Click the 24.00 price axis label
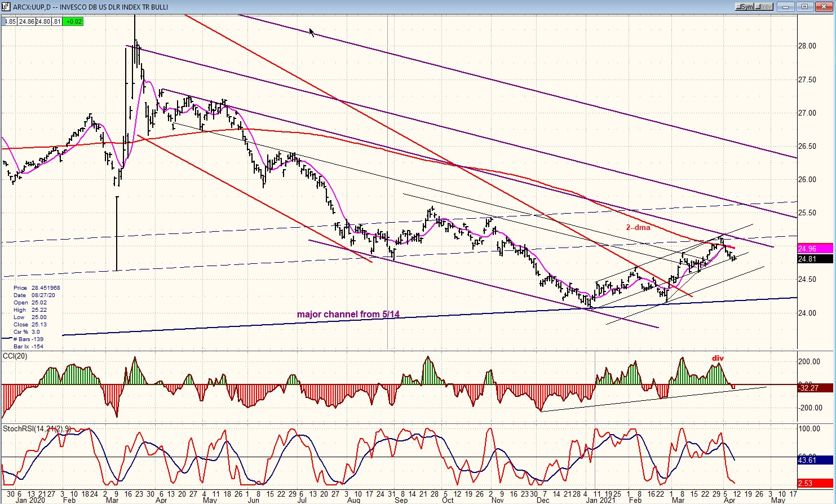This screenshot has width=836, height=504. 807,313
